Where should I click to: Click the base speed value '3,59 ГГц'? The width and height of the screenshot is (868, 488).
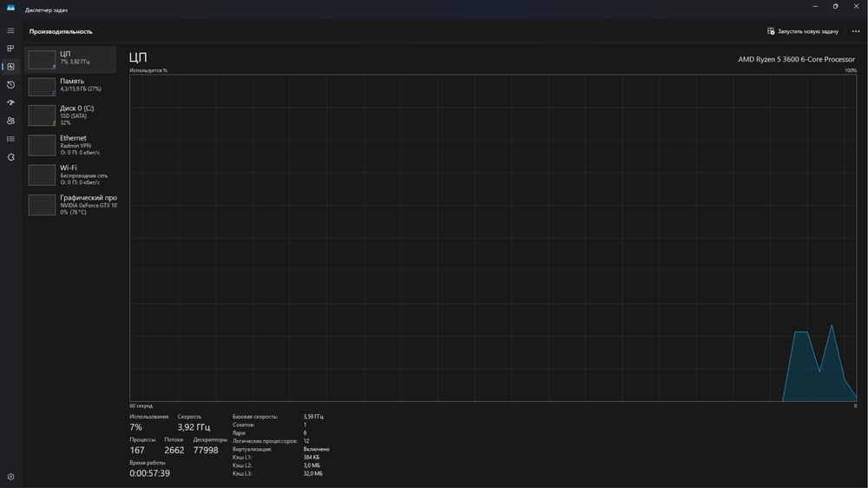pyautogui.click(x=313, y=417)
